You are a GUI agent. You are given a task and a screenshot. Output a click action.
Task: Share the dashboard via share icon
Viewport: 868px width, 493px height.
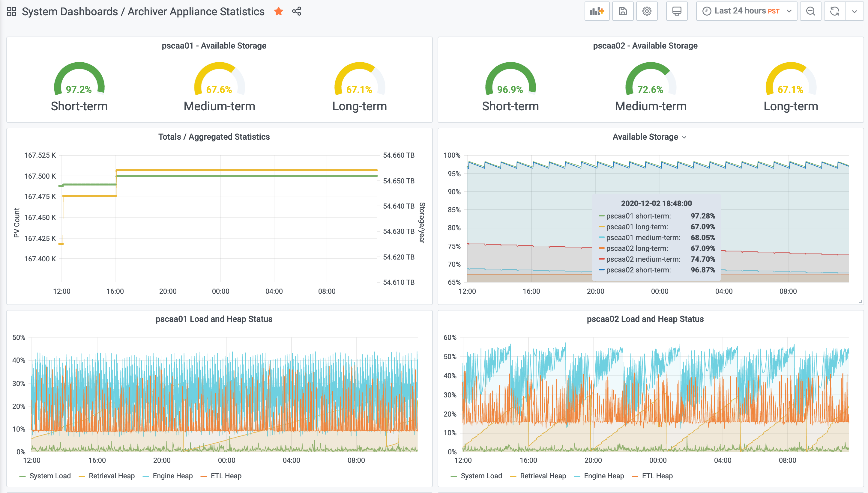(296, 11)
